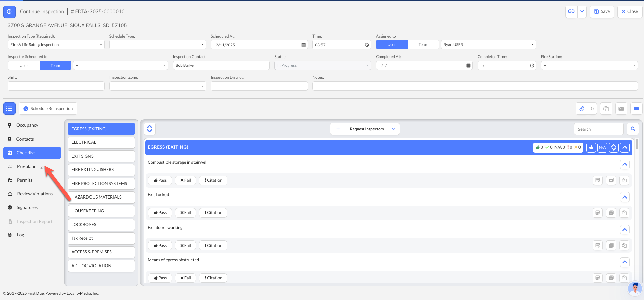Open calendar picker for Scheduled At
This screenshot has width=644, height=300.
(x=303, y=45)
